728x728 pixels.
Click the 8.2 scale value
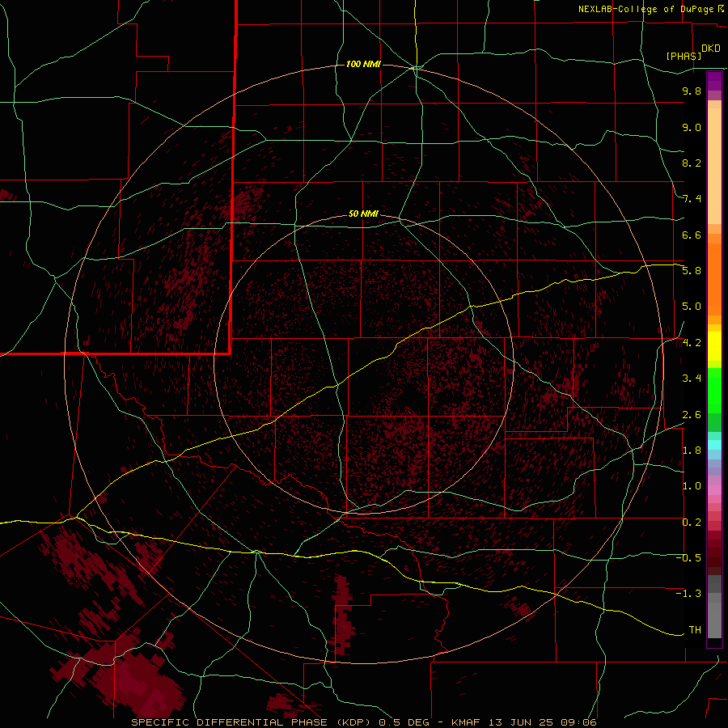(x=692, y=163)
